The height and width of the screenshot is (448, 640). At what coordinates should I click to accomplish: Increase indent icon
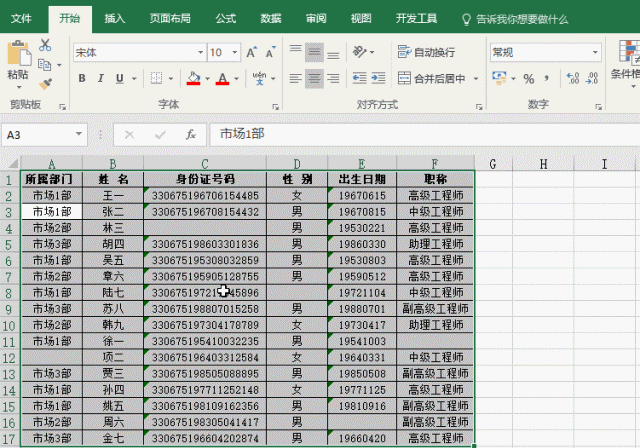[x=378, y=78]
